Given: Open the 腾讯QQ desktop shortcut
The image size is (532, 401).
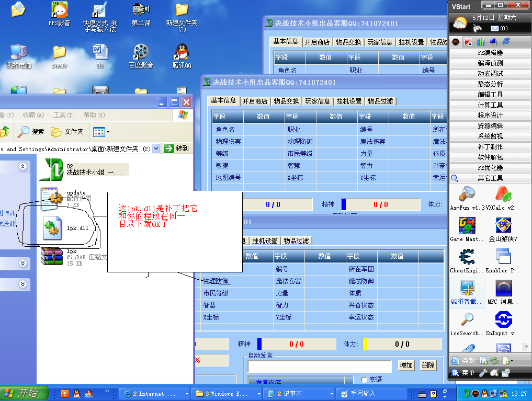Looking at the screenshot, I should point(182,56).
